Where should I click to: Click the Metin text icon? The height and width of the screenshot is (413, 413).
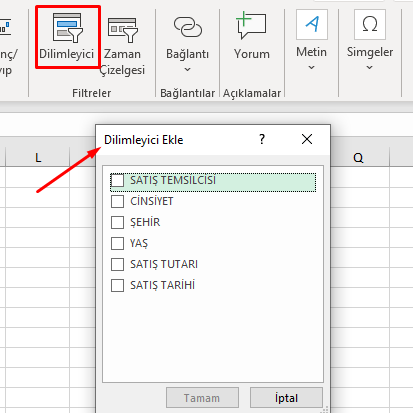point(312,24)
